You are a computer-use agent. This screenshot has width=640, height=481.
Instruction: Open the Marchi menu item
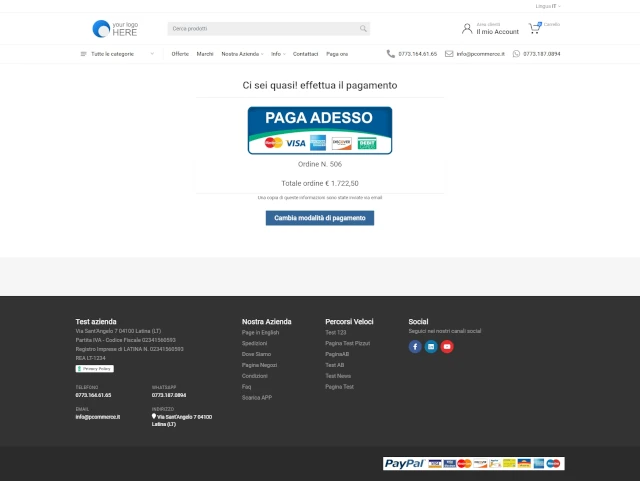click(205, 54)
